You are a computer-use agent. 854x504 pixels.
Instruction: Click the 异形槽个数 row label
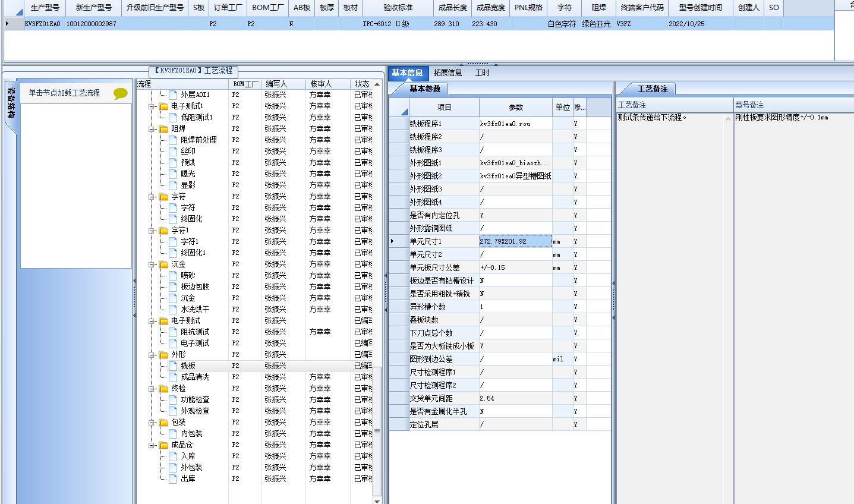tap(444, 307)
